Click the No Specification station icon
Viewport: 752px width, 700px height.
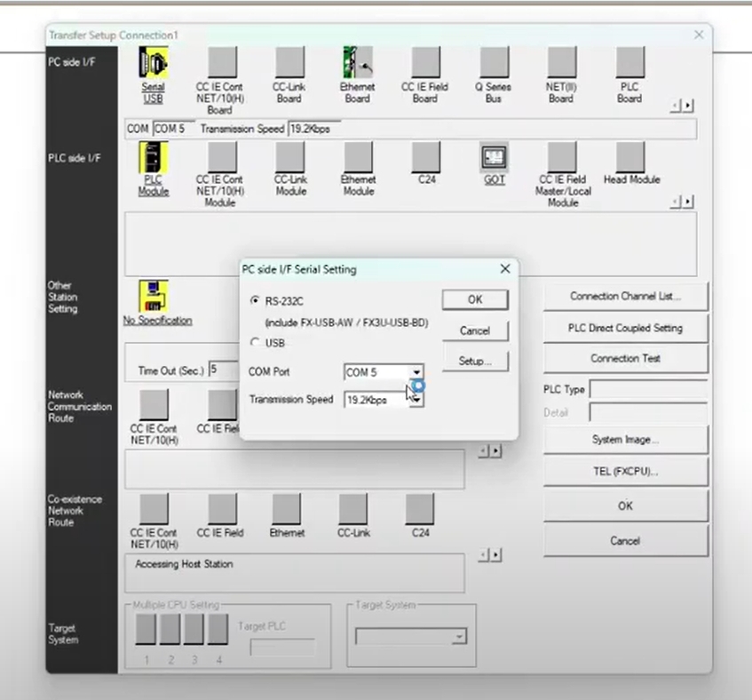click(154, 296)
